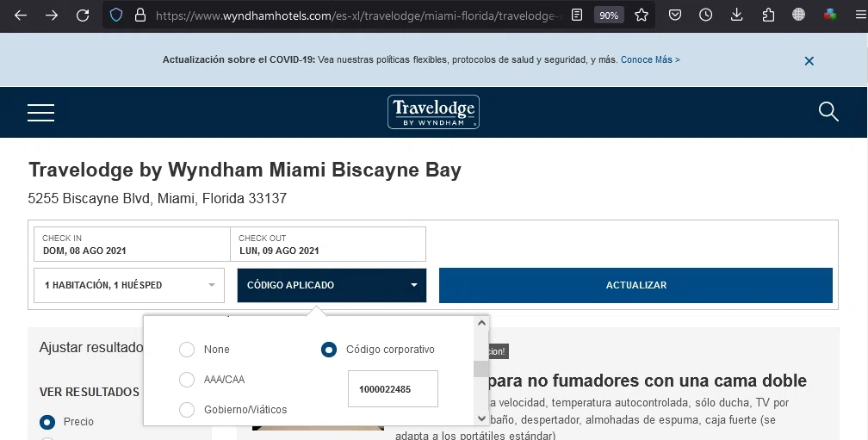Select the 'AAA/CAA' rate option
868x440 pixels.
[x=187, y=380]
